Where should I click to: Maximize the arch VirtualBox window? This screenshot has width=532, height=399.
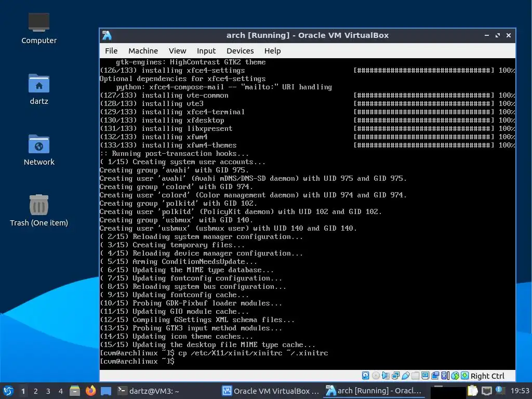click(497, 35)
